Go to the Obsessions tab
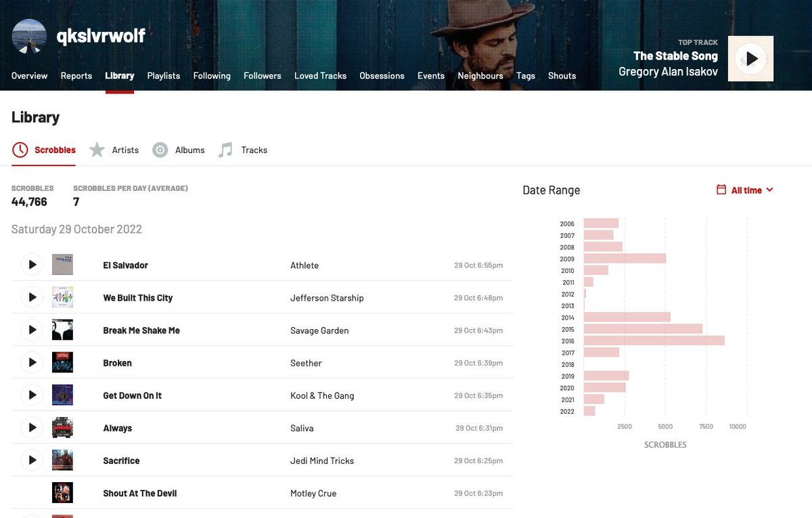The image size is (812, 518). (x=382, y=76)
